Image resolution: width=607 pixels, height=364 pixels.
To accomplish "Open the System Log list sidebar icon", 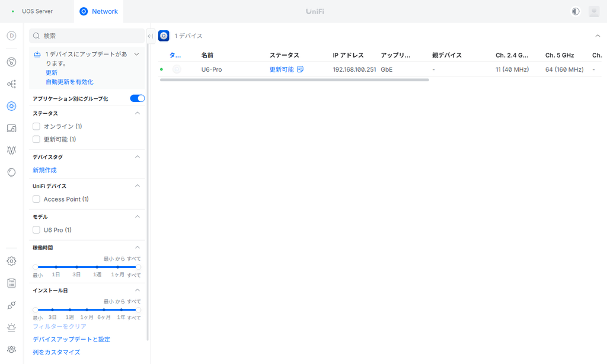I will (x=12, y=283).
